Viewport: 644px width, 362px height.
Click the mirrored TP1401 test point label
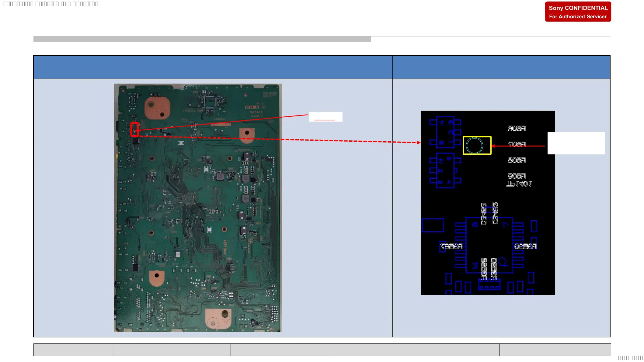[x=519, y=184]
